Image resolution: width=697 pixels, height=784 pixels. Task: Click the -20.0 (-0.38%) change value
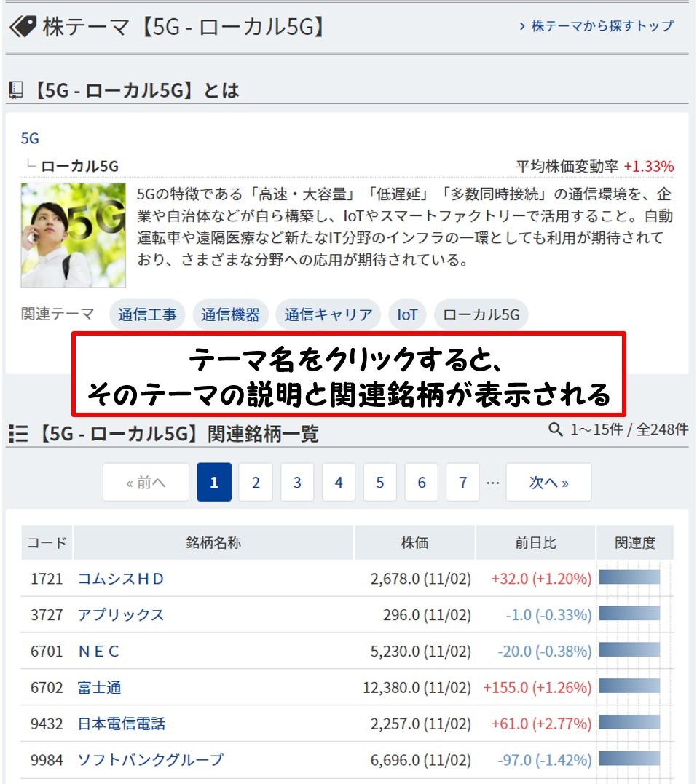tap(544, 651)
